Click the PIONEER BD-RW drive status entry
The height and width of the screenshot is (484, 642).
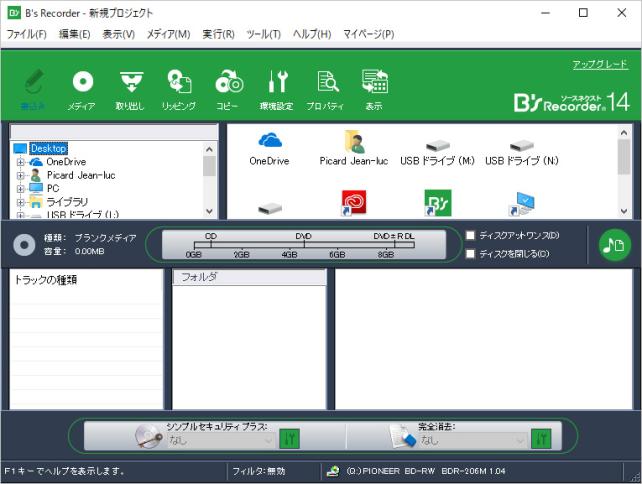(426, 471)
